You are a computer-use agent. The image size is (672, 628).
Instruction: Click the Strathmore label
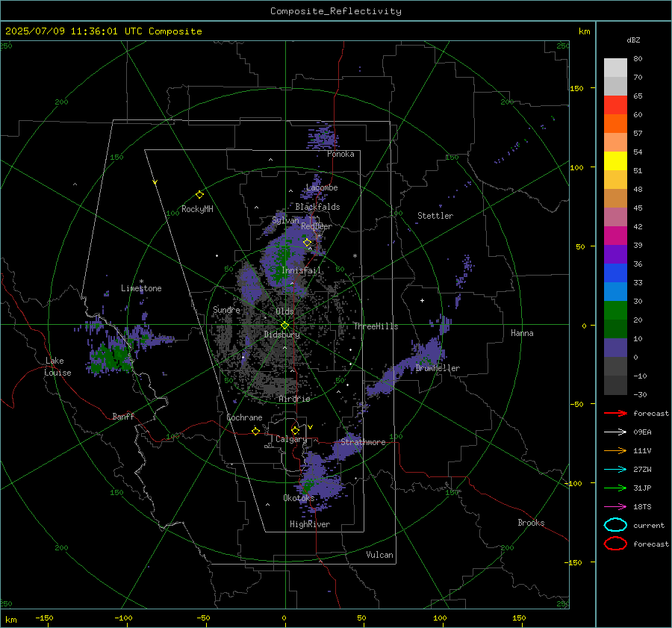(x=363, y=442)
